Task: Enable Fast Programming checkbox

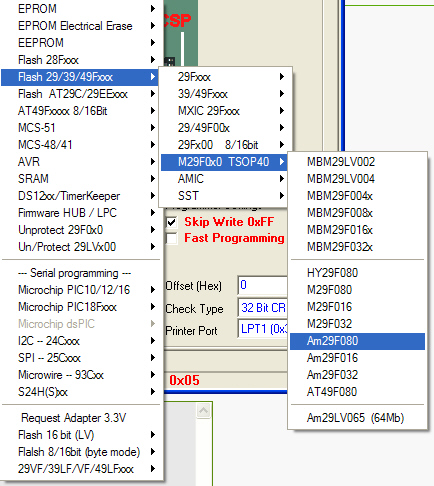Action: tap(172, 239)
